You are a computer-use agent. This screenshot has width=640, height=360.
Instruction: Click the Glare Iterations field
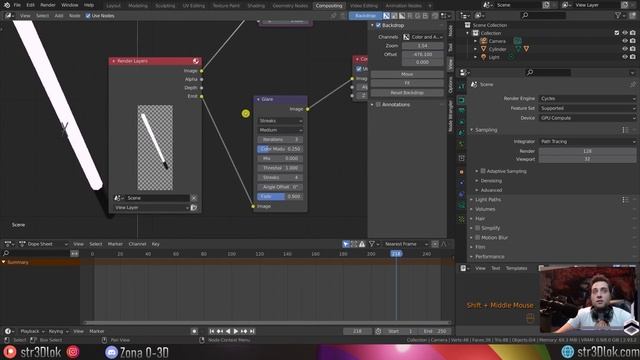pos(280,140)
